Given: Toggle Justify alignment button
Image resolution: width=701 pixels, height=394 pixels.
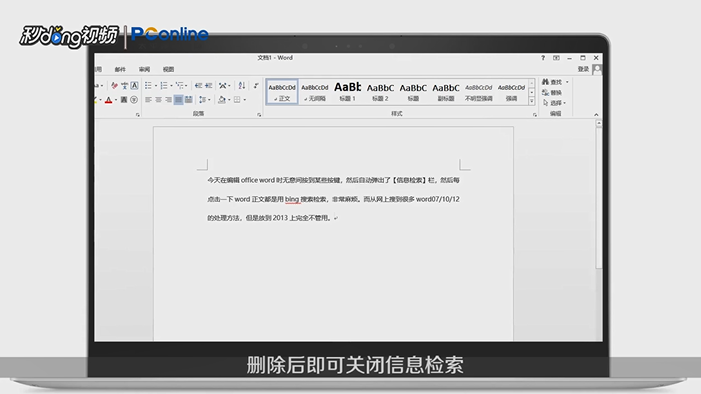Looking at the screenshot, I should 178,100.
